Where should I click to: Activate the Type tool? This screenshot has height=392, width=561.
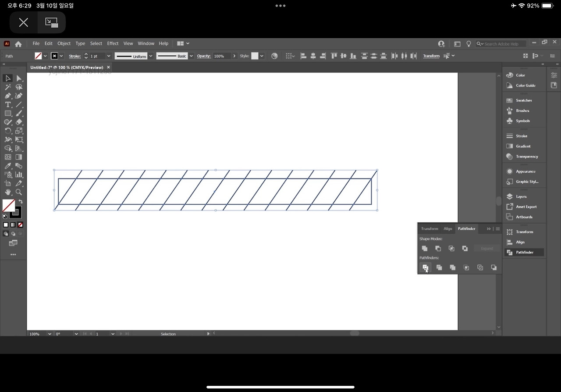[x=8, y=104]
